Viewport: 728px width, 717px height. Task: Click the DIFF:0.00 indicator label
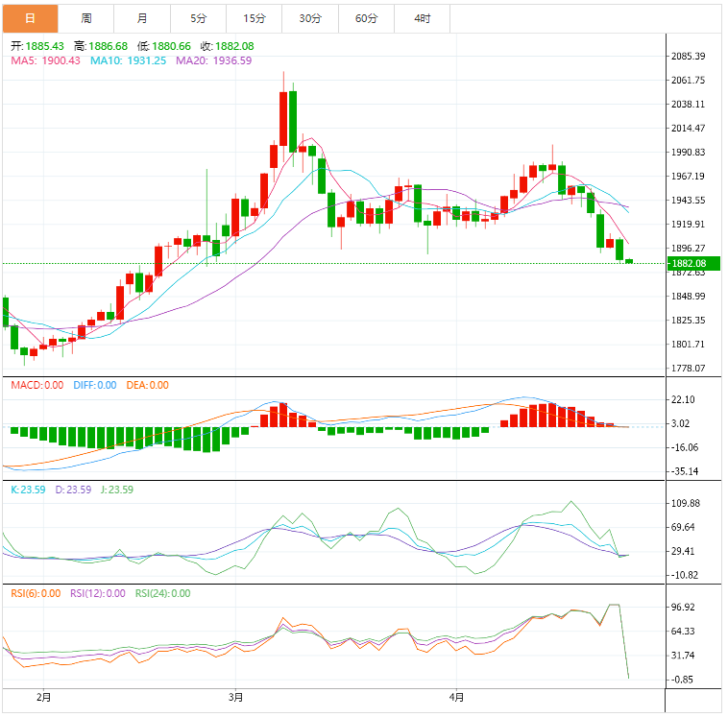(x=95, y=385)
